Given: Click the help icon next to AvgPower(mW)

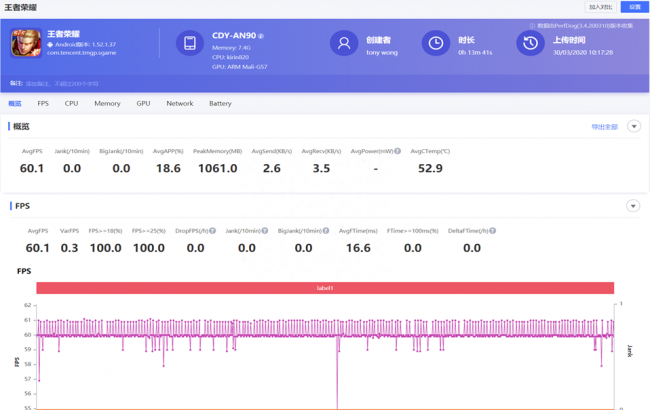Looking at the screenshot, I should 398,151.
